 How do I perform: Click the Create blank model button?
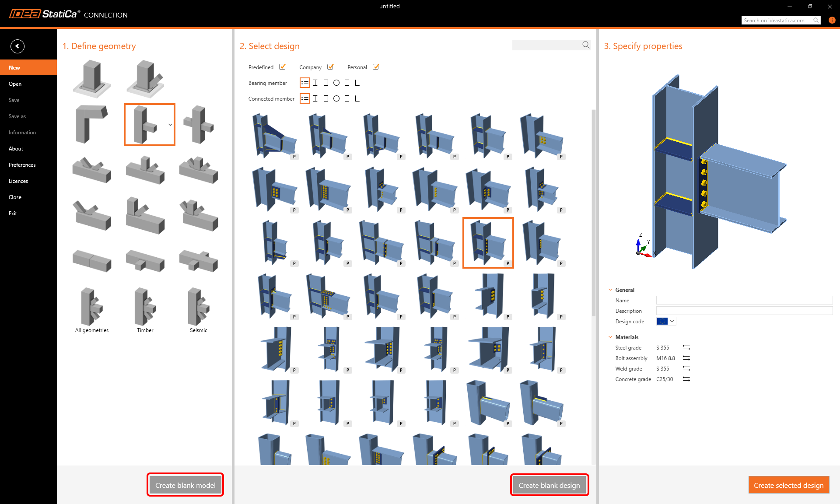(185, 485)
